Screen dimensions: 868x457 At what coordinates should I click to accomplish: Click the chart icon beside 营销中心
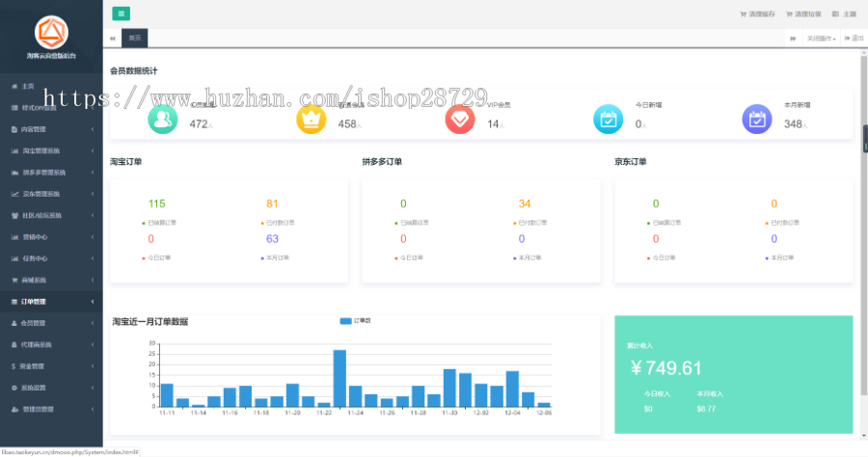click(14, 237)
